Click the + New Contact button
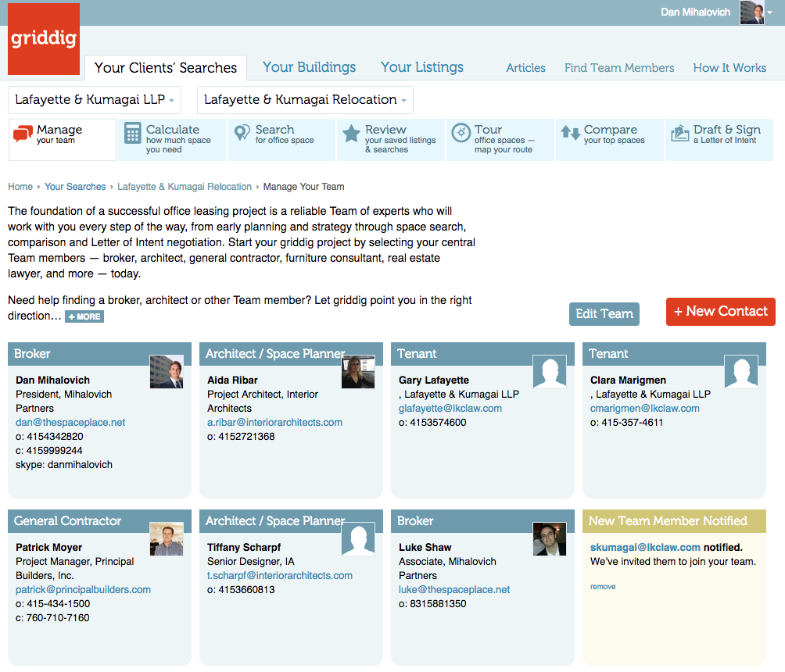Viewport: 785px width, 672px height. tap(720, 312)
